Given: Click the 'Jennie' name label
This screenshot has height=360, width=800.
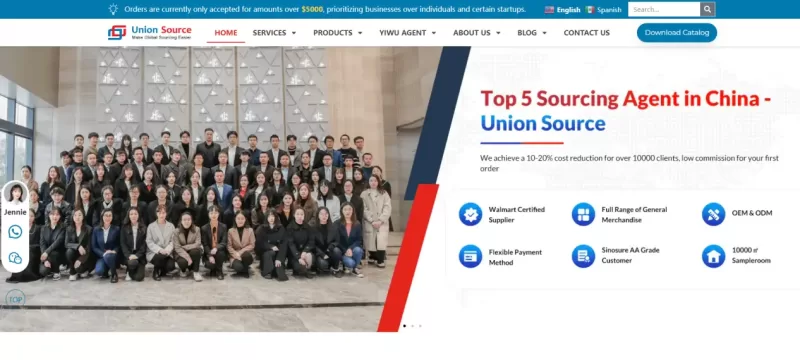Looking at the screenshot, I should (x=15, y=212).
